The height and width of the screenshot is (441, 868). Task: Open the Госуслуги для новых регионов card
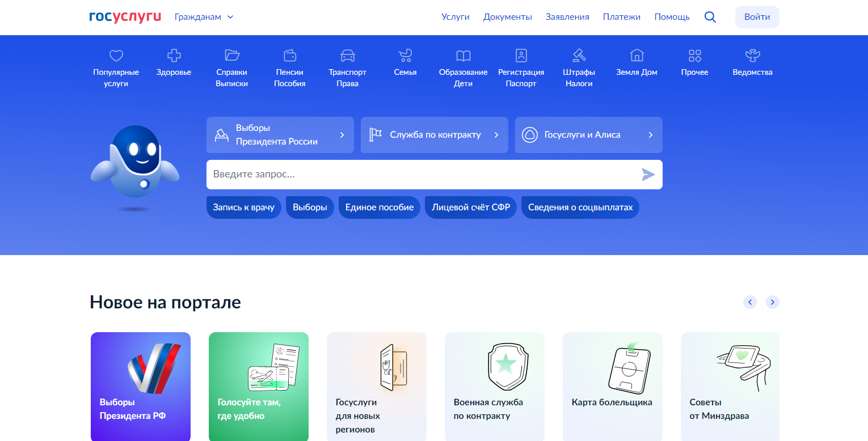point(377,387)
